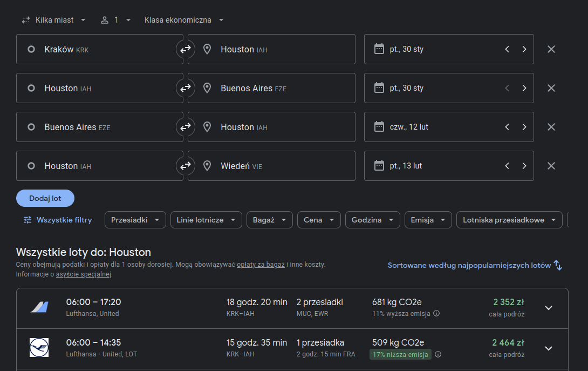Open Klasa ekonomiczna class dropdown
The width and height of the screenshot is (588, 371).
[x=184, y=20]
